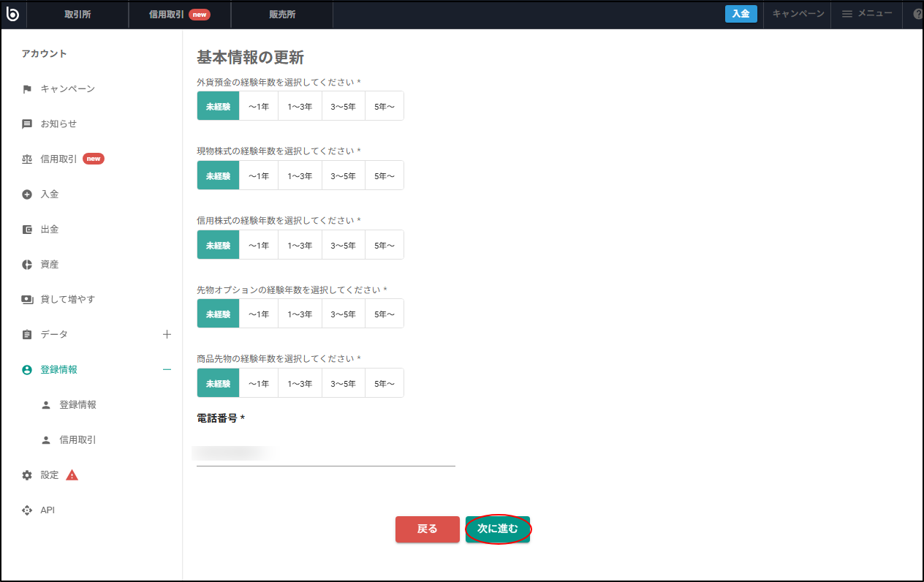Select 1〜3年 for 外貨預金 experience
The height and width of the screenshot is (582, 924).
(300, 106)
